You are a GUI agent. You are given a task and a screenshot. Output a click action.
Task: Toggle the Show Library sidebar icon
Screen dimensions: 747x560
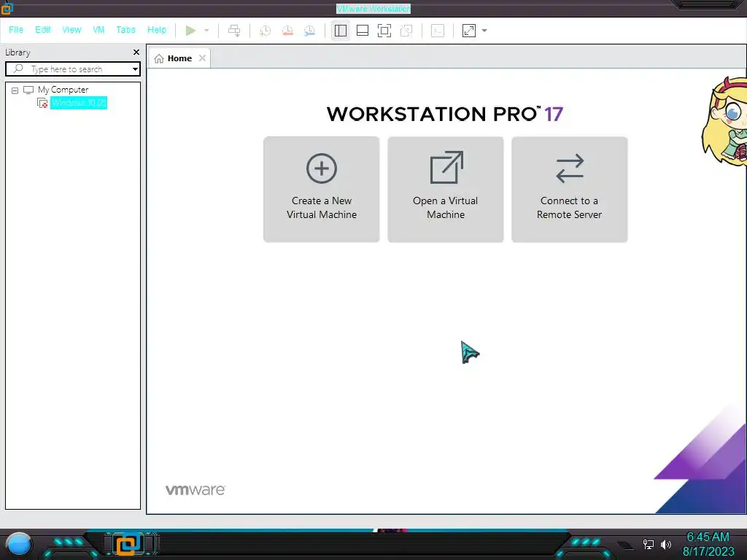(341, 31)
